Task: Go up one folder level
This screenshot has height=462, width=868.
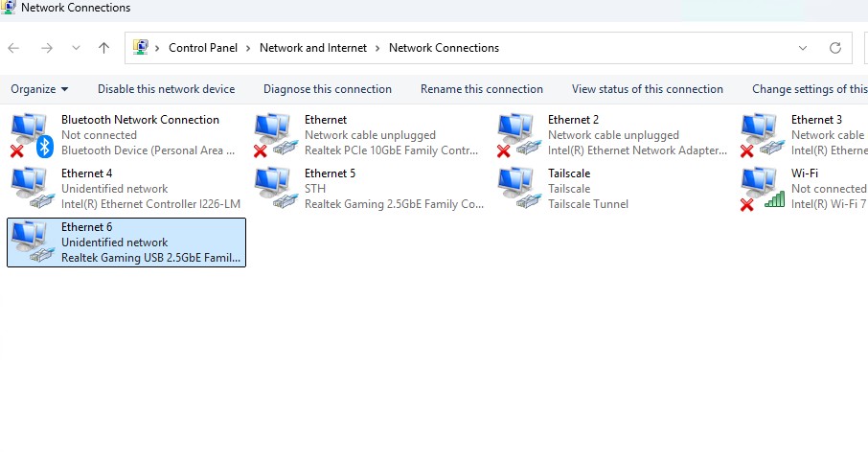Action: pyautogui.click(x=103, y=48)
